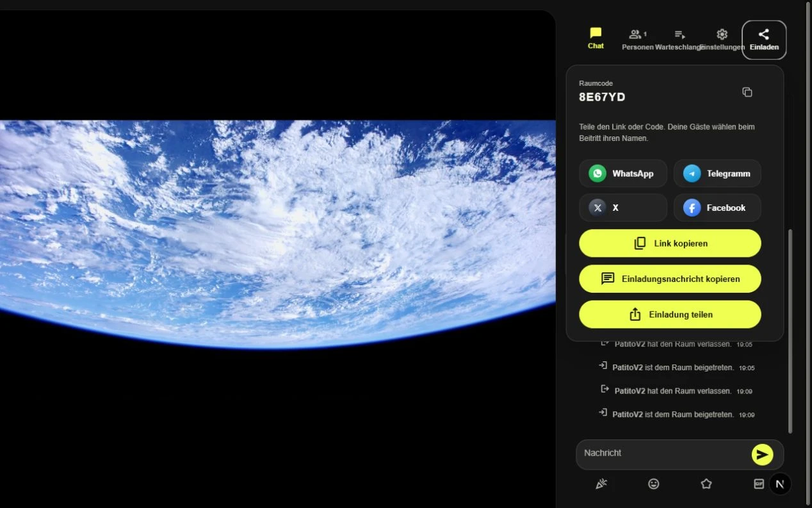Image resolution: width=812 pixels, height=508 pixels.
Task: Switch to the Chat tab
Action: click(596, 38)
